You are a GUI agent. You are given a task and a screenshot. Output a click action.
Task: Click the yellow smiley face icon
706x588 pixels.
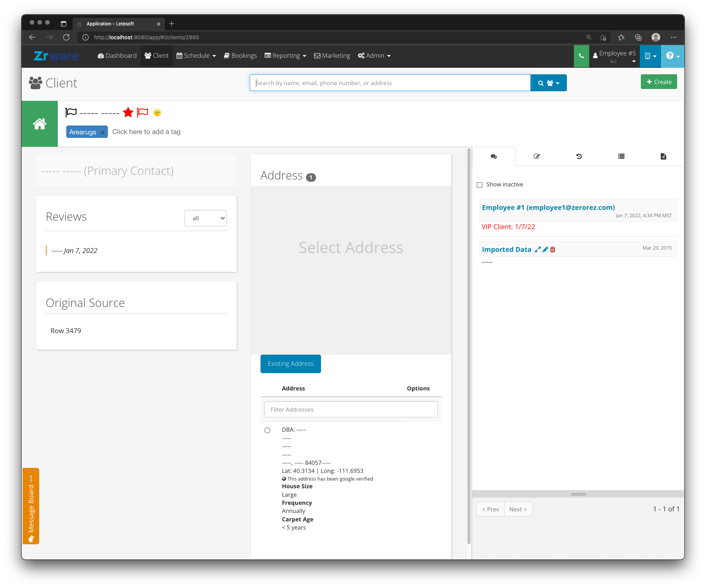point(157,112)
